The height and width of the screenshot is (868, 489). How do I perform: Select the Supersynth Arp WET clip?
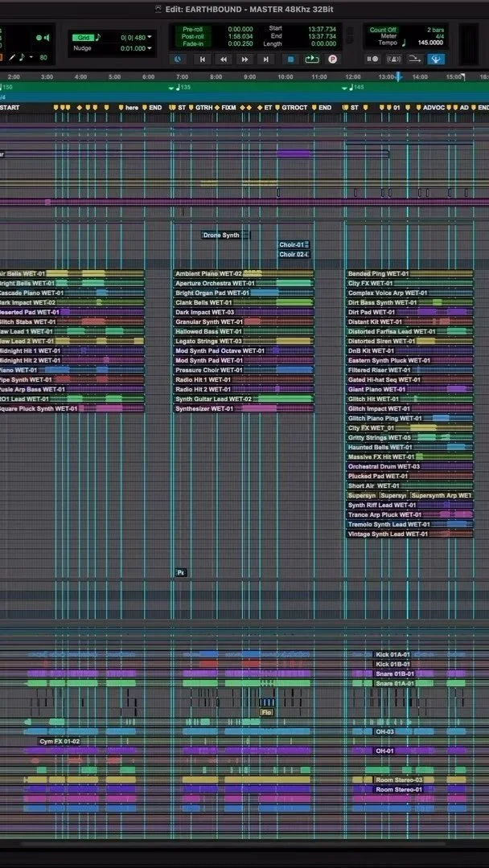pyautogui.click(x=442, y=495)
